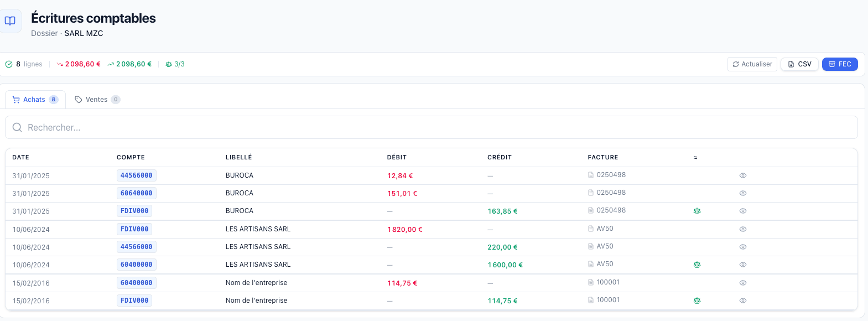Click eye icon on the 220,00 € credit row

(743, 247)
